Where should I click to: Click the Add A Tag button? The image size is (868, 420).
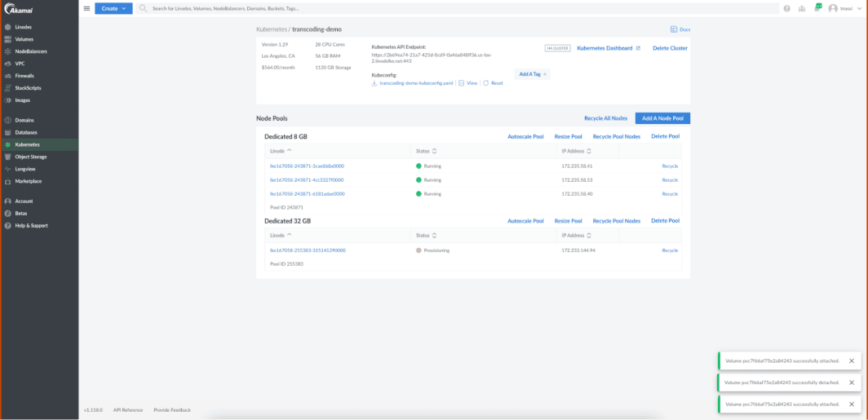[534, 74]
